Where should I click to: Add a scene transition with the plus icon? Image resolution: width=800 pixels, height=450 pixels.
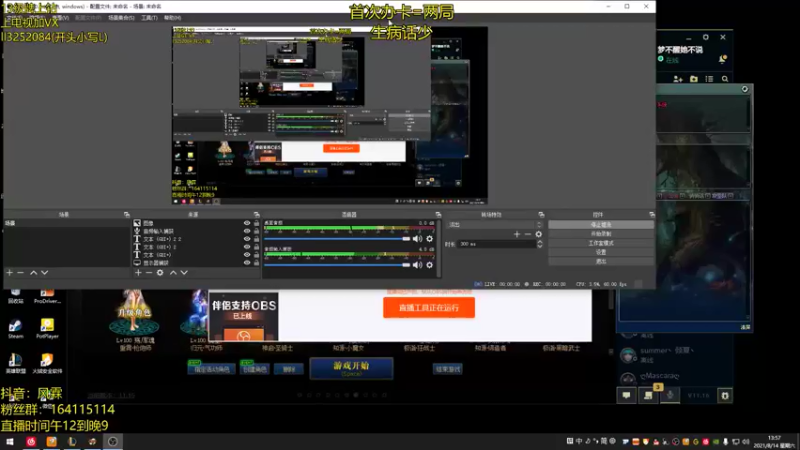[x=517, y=234]
